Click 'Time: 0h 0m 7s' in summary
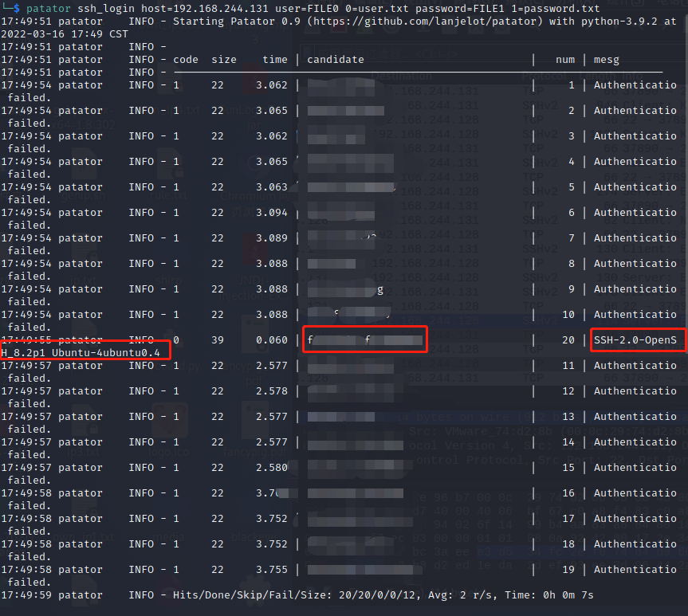The width and height of the screenshot is (688, 616). [x=549, y=595]
